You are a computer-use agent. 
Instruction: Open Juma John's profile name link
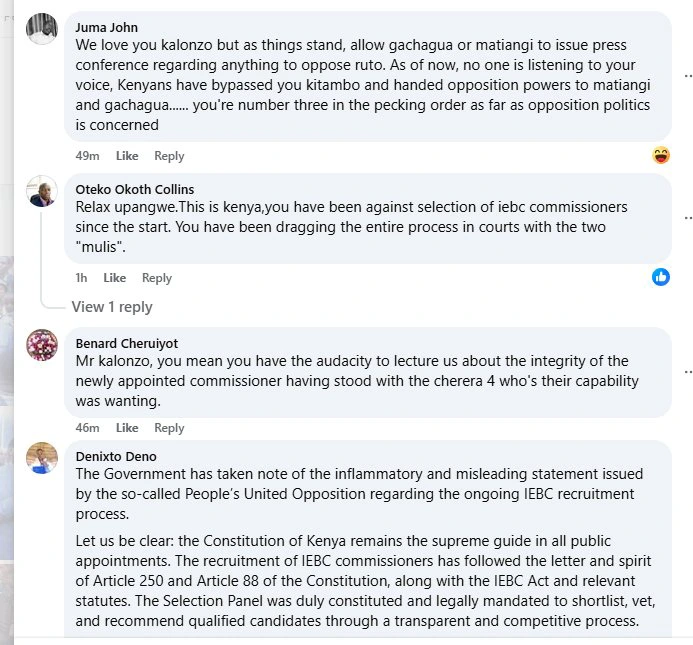[107, 27]
